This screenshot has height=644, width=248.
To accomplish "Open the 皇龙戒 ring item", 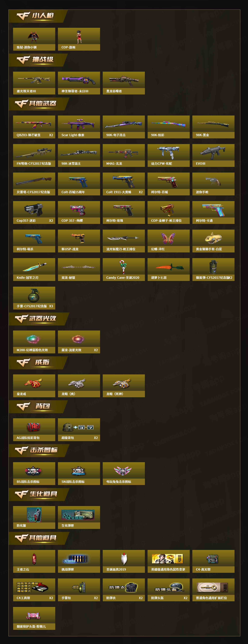I will [x=34, y=386].
